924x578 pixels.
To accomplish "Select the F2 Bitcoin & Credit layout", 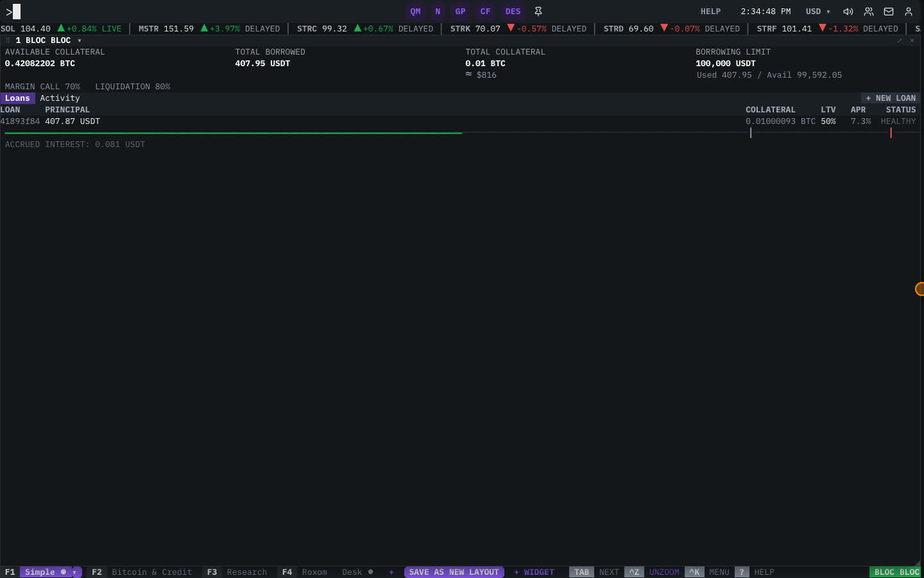I will [142, 572].
